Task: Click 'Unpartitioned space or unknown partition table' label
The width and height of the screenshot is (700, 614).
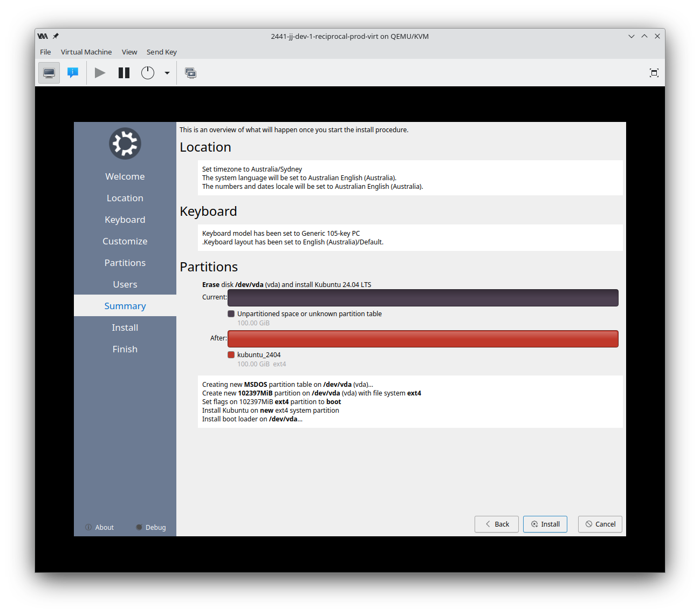Action: click(310, 313)
